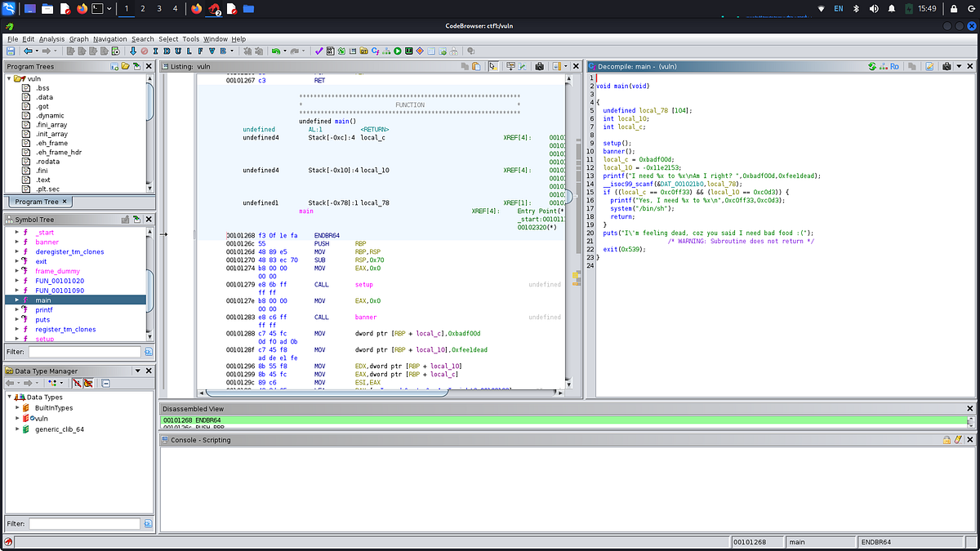Viewport: 980px width, 551px height.
Task: Expand the main function in Symbol Tree
Action: pos(17,300)
